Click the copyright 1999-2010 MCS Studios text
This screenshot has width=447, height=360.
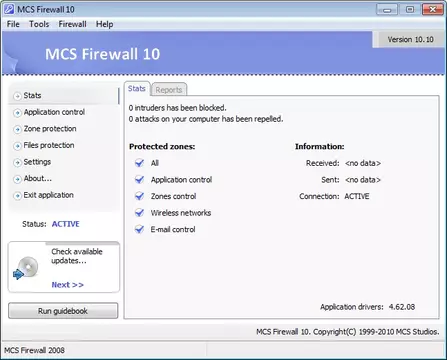point(348,332)
